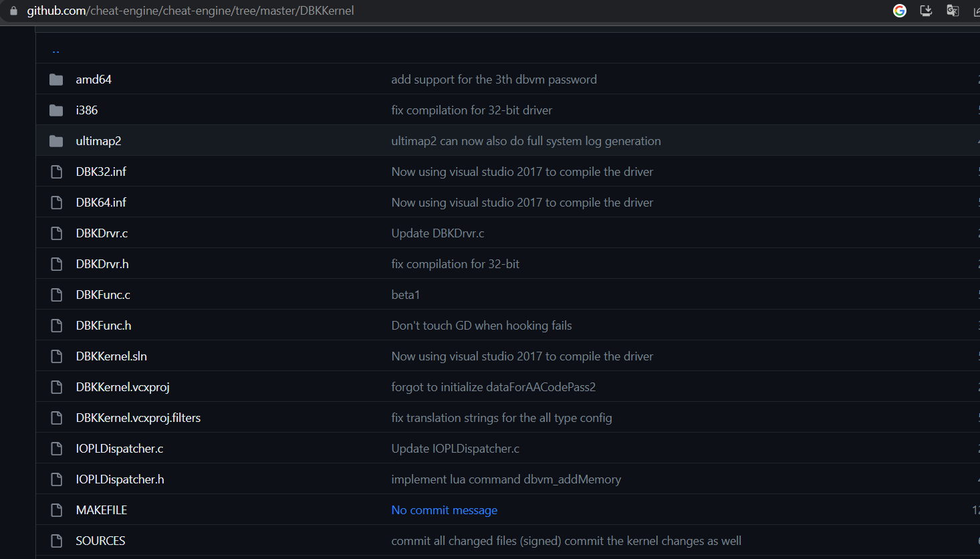Go to parent directory via the '..' link

pos(56,50)
